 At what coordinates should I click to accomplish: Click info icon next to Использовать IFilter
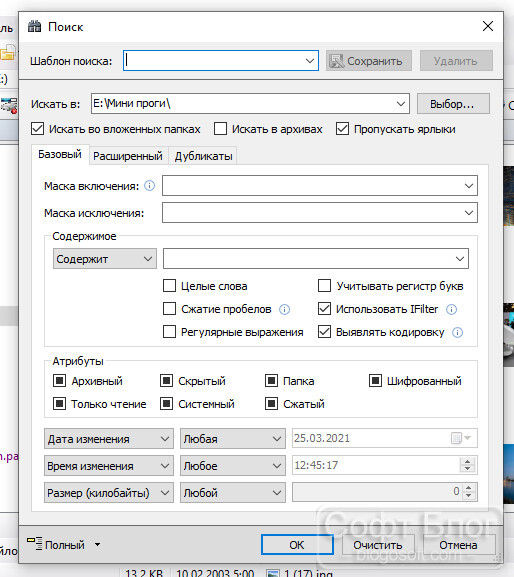click(451, 309)
